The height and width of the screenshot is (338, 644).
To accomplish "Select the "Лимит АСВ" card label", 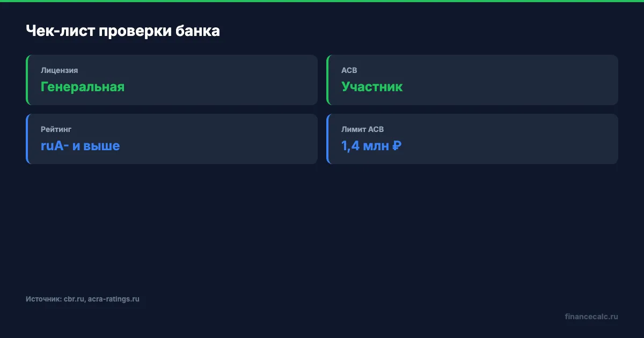I will (362, 129).
